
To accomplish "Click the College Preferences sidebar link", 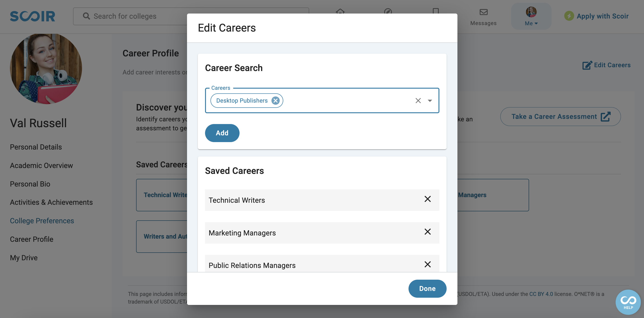I will tap(42, 220).
